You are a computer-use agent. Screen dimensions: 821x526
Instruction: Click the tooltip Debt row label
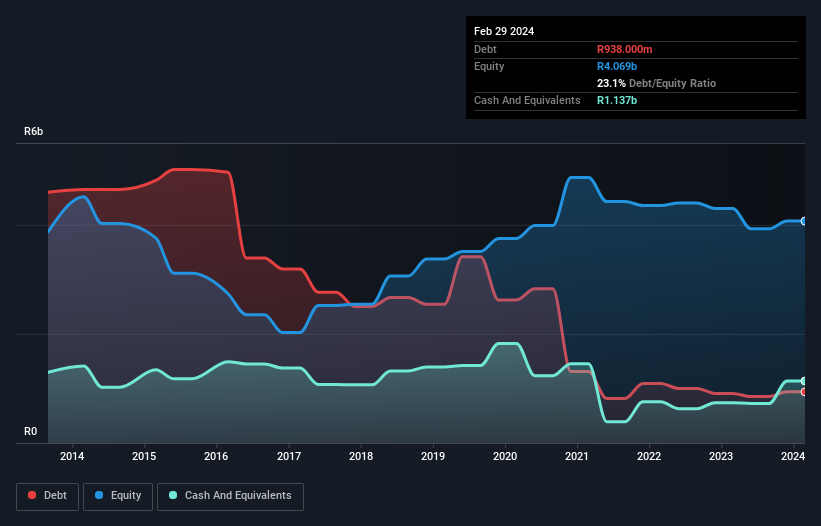(x=485, y=49)
